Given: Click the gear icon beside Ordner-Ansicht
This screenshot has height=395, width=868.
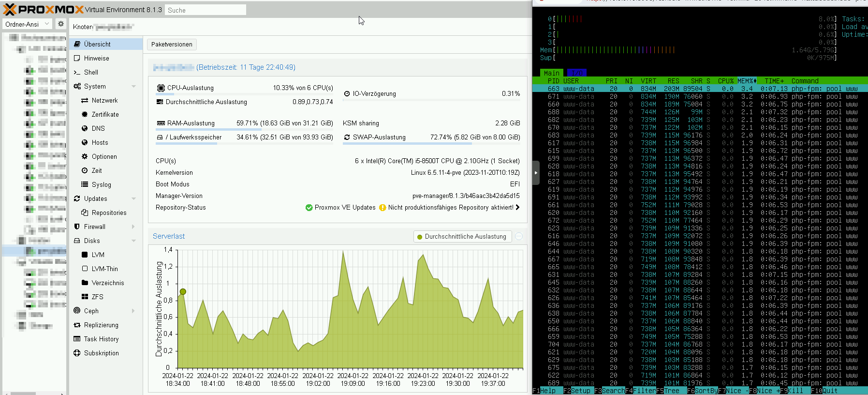Looking at the screenshot, I should (x=61, y=24).
